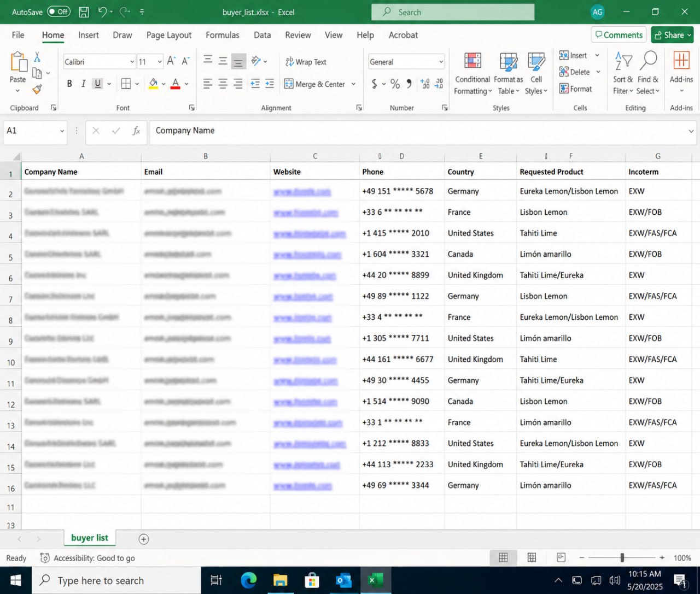This screenshot has width=700, height=594.
Task: Switch to Page Layout view icon
Action: click(532, 557)
